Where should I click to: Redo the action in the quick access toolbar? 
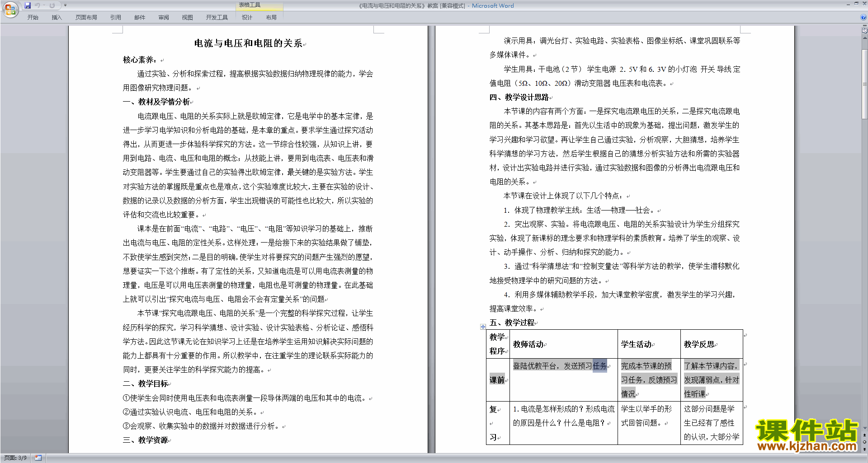[x=52, y=5]
